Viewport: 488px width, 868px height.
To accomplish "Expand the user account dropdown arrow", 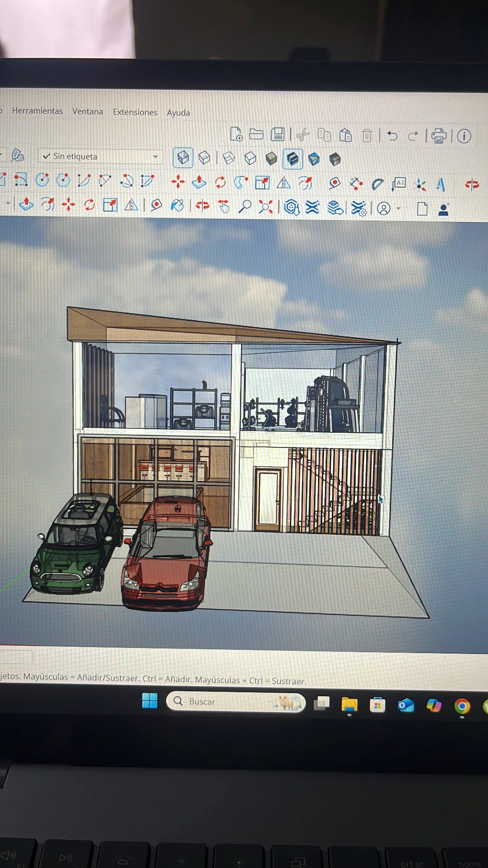I will click(398, 209).
